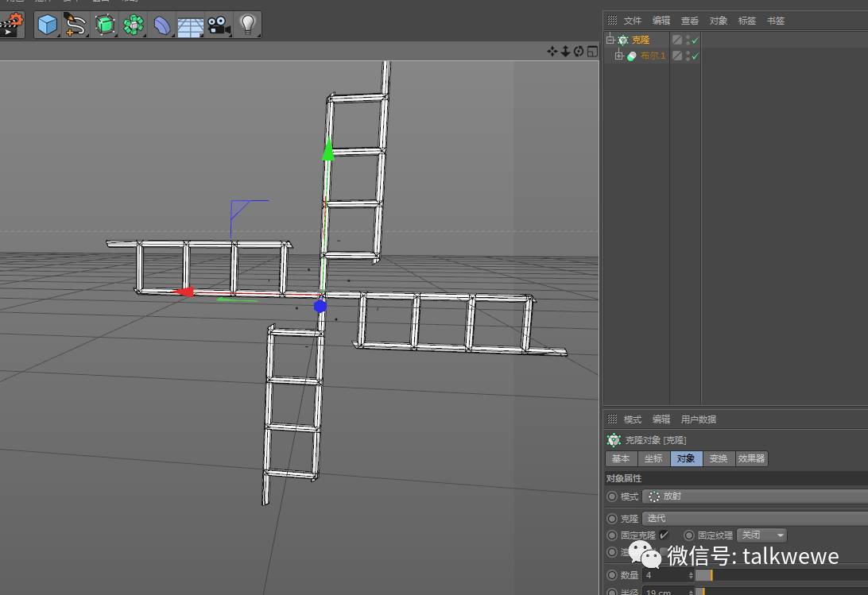The height and width of the screenshot is (595, 868).
Task: Click the animation circle beside 固定克隆
Action: click(x=612, y=535)
